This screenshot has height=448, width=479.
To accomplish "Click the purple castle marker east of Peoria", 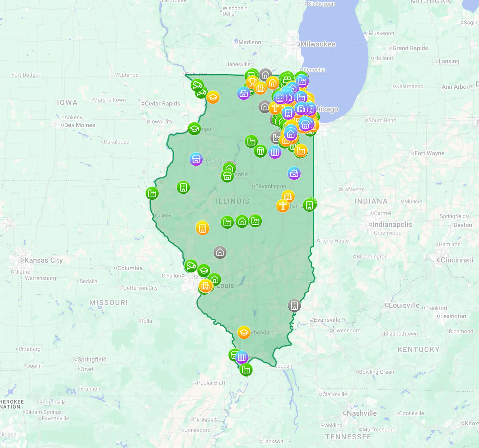I will [294, 173].
